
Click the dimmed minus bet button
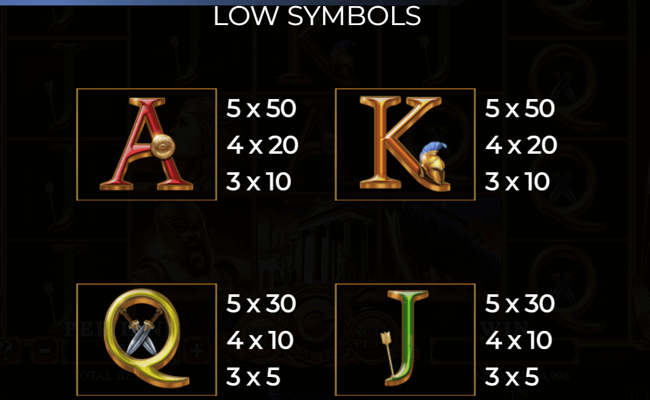[x=45, y=351]
